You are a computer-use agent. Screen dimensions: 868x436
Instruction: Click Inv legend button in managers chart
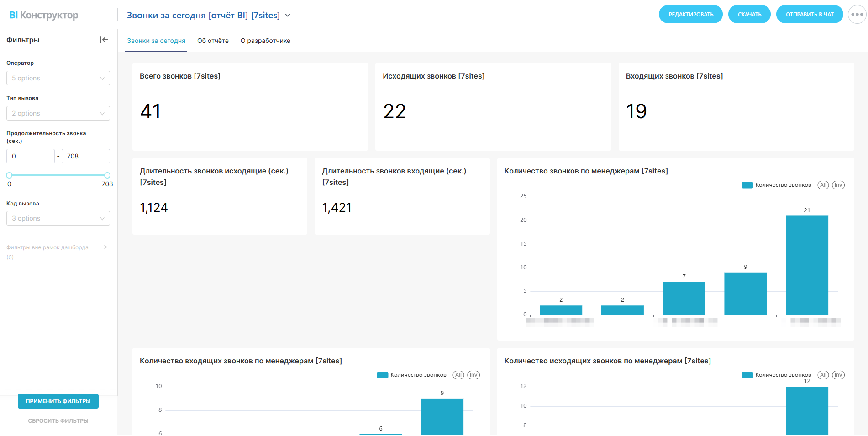[x=838, y=185]
